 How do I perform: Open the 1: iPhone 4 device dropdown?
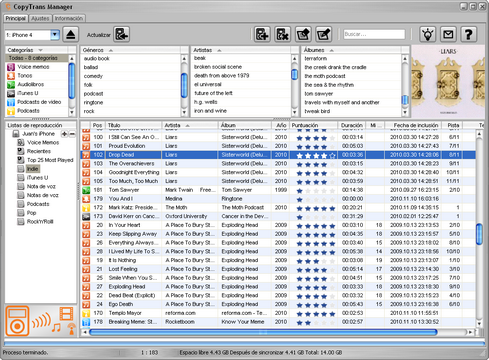point(55,35)
